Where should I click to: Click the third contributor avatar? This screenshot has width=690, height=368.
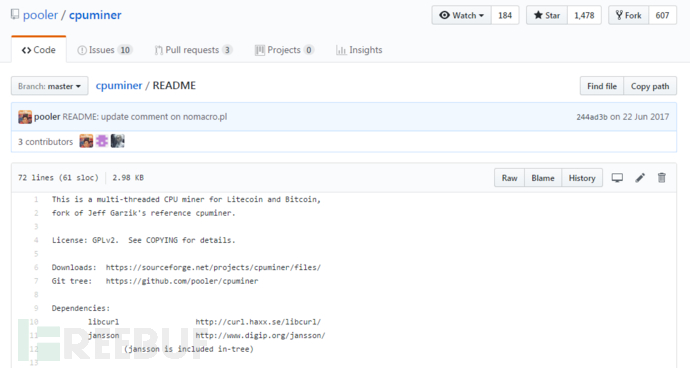pos(117,141)
